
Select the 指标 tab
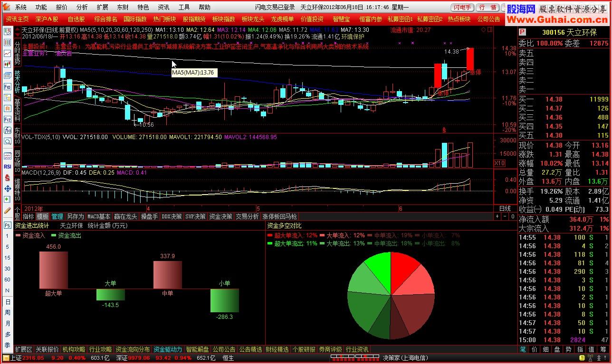pyautogui.click(x=29, y=216)
